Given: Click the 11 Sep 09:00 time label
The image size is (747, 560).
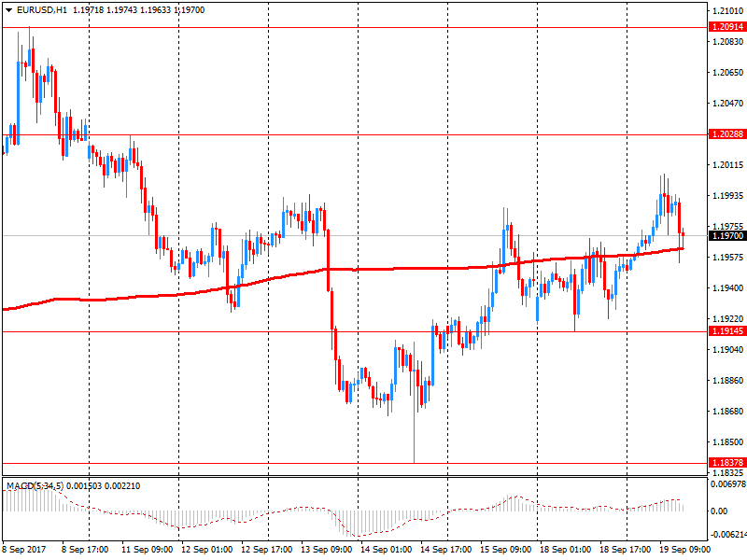Looking at the screenshot, I should tap(148, 550).
